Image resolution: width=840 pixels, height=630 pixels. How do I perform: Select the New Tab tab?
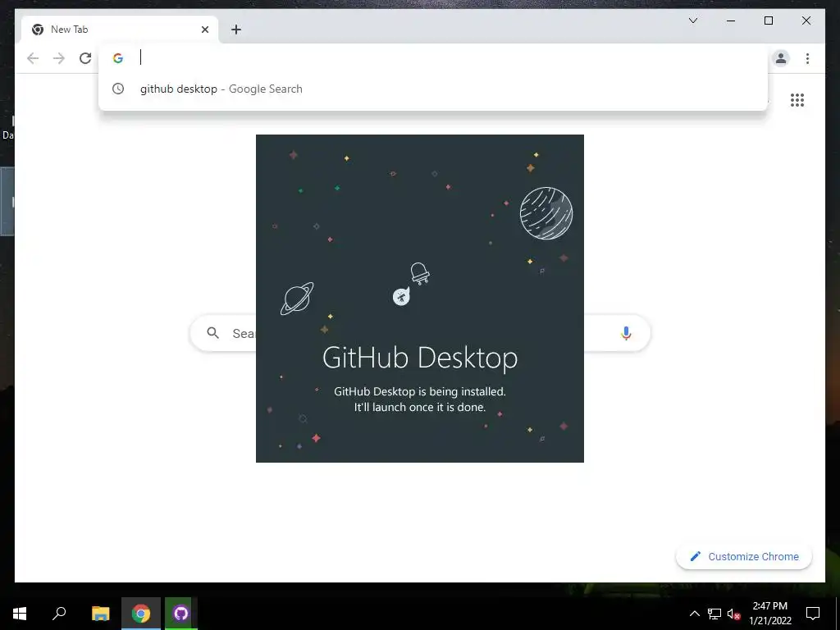point(120,30)
